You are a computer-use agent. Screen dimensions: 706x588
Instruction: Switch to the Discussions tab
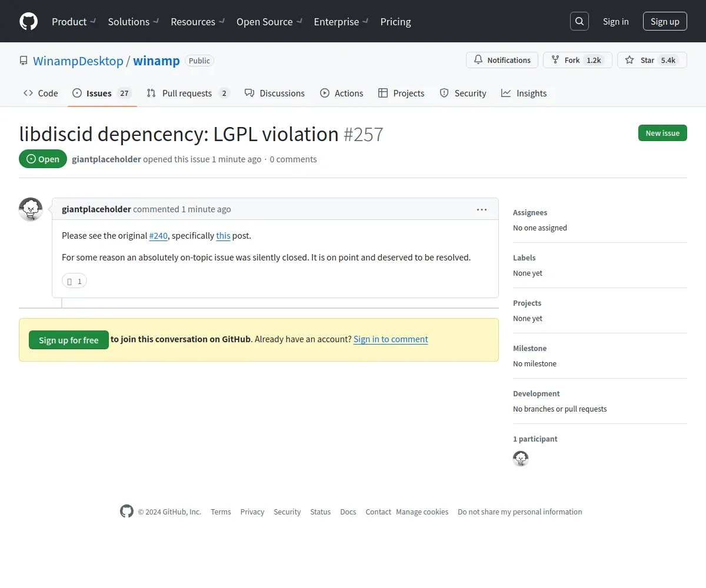point(275,93)
